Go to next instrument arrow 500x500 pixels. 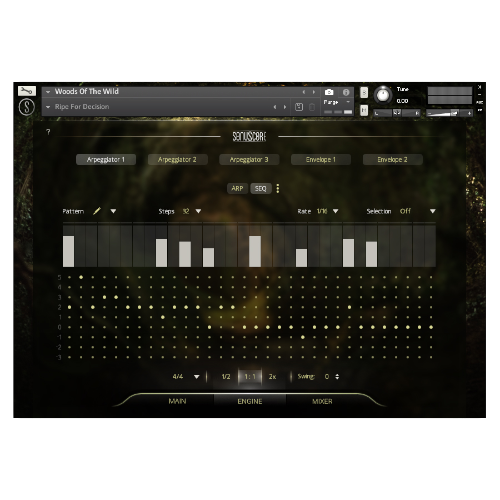(314, 92)
